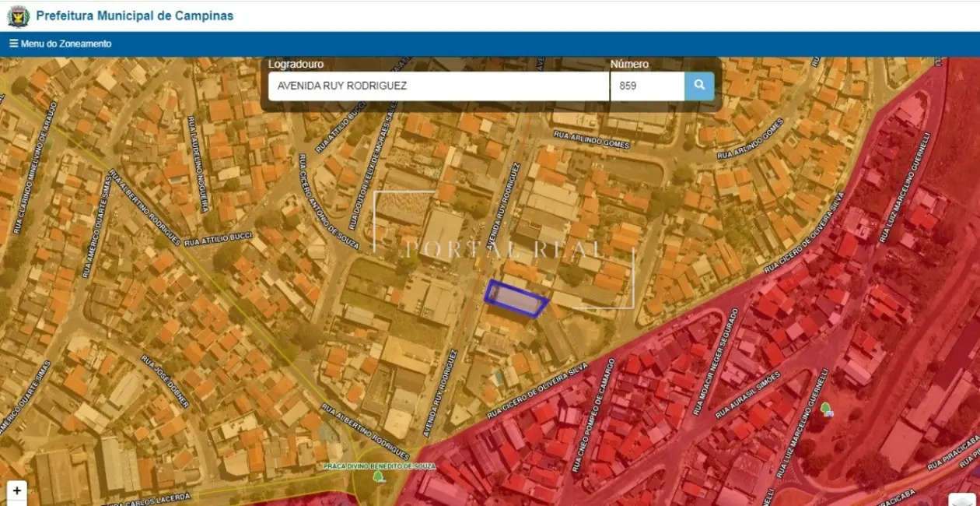Click the Campinas coat of arms logo
This screenshot has width=980, height=506.
(x=18, y=16)
